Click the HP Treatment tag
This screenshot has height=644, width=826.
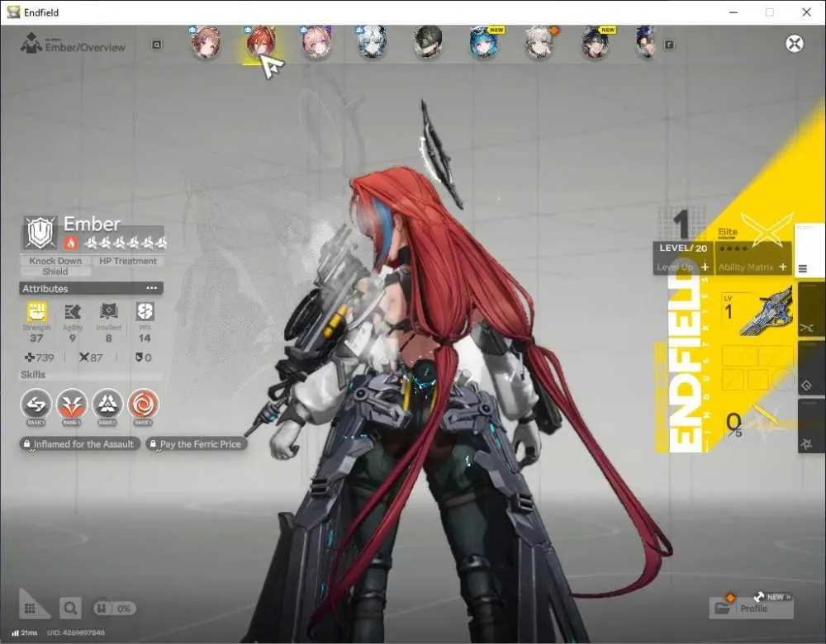(128, 261)
